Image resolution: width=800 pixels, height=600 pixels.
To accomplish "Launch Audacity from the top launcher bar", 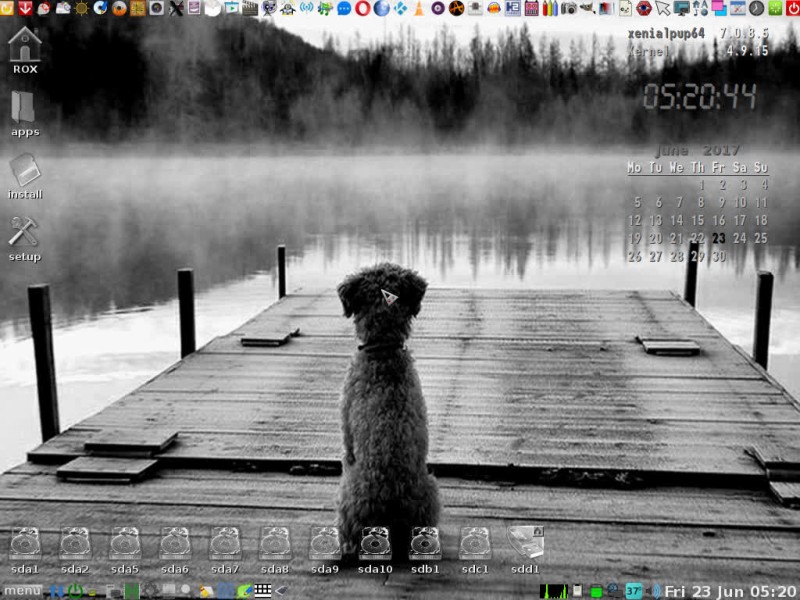I will point(494,8).
